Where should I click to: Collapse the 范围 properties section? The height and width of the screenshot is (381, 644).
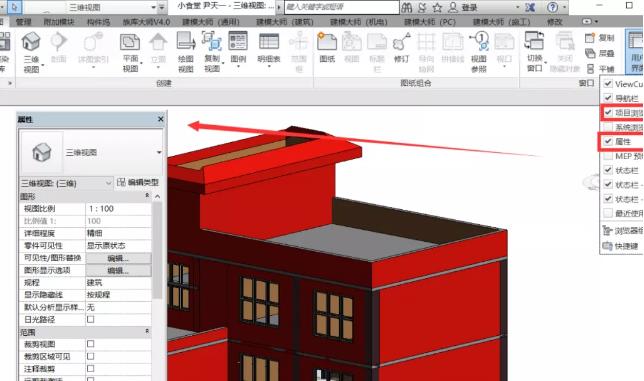click(147, 331)
